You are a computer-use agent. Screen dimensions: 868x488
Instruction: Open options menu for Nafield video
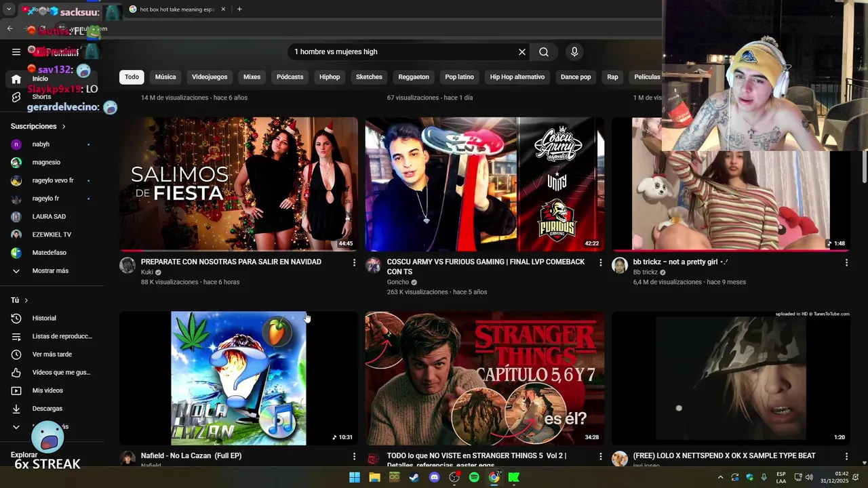click(x=354, y=457)
